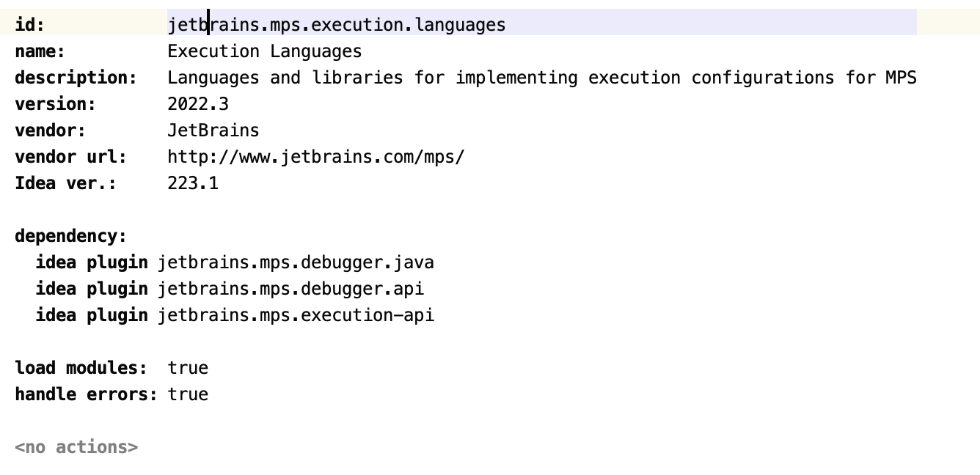Select the name value Execution Languages

click(x=264, y=51)
